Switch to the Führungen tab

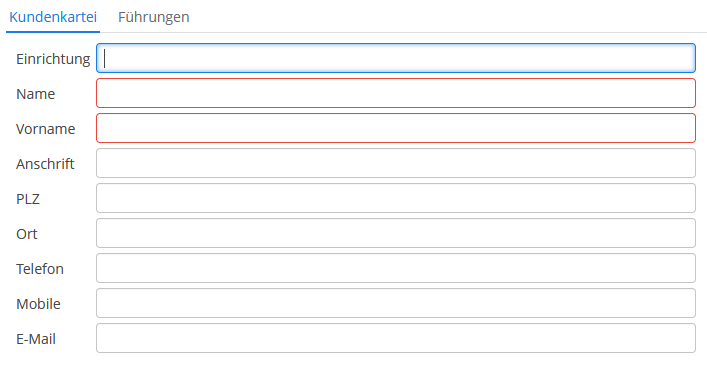154,17
